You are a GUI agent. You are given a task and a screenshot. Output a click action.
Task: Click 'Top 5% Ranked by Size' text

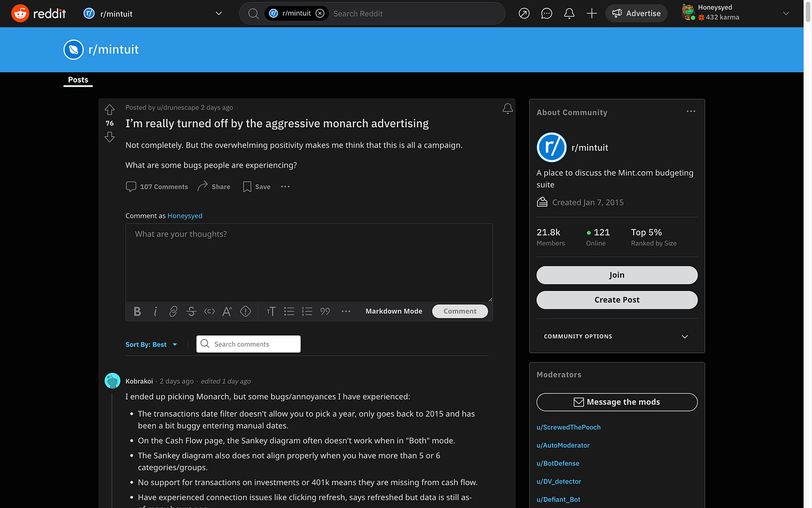click(654, 237)
